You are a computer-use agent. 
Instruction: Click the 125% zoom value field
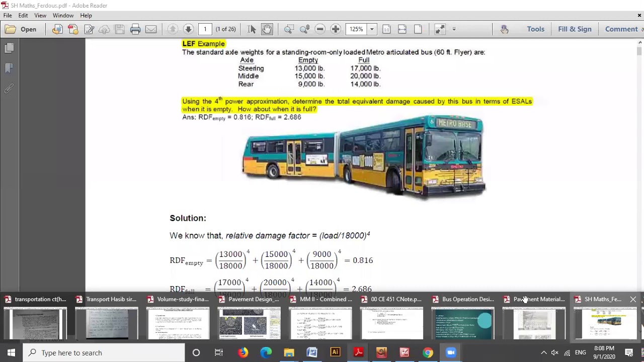pyautogui.click(x=356, y=29)
